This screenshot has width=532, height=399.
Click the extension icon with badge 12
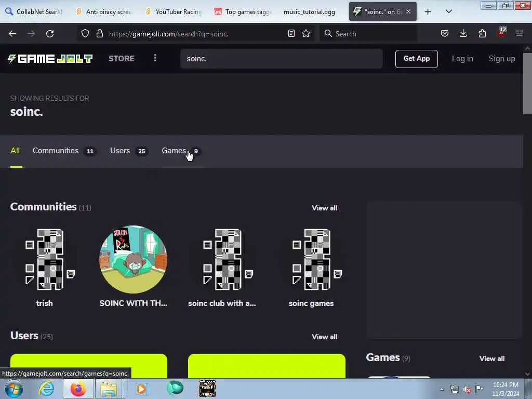coord(501,33)
